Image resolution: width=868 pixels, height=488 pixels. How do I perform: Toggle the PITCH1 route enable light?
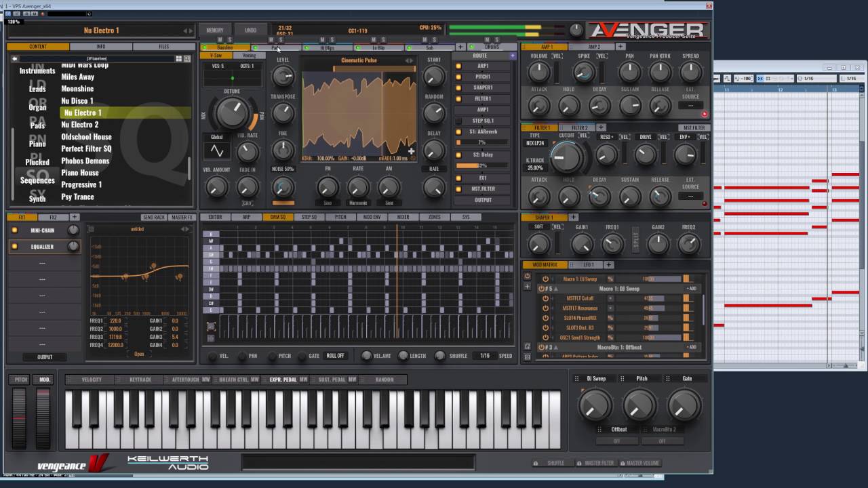[458, 77]
